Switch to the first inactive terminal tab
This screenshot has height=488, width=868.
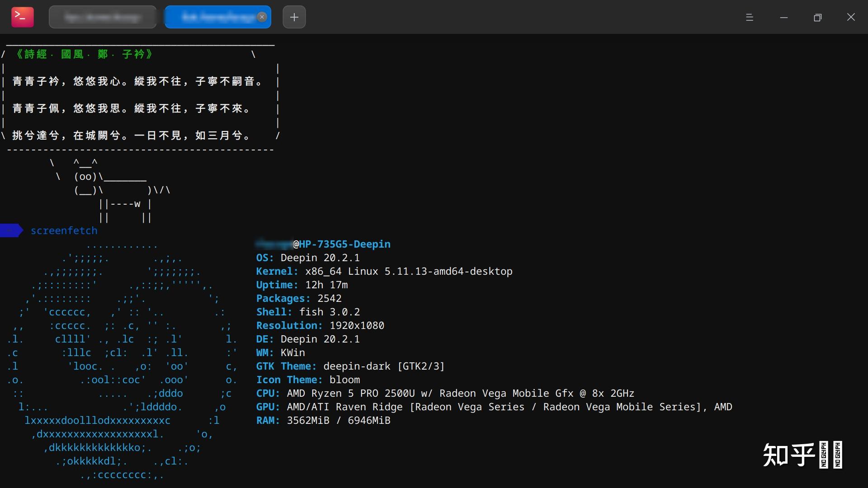(103, 17)
